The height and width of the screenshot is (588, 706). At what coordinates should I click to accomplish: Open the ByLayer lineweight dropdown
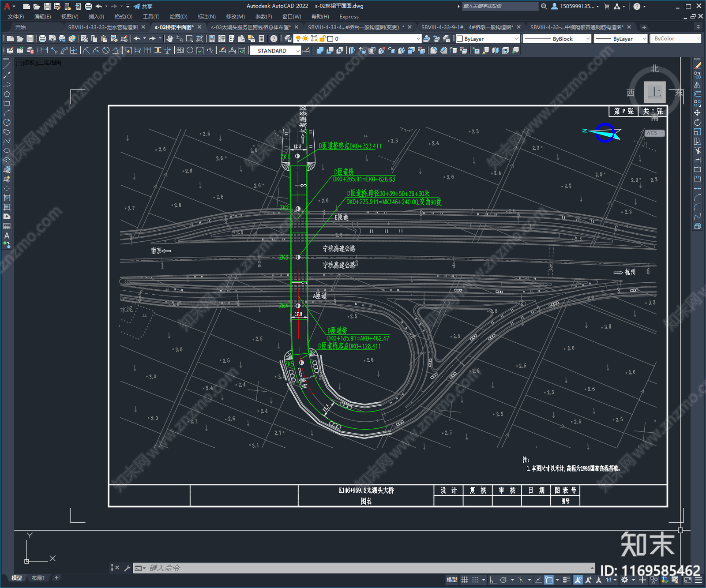pyautogui.click(x=620, y=39)
